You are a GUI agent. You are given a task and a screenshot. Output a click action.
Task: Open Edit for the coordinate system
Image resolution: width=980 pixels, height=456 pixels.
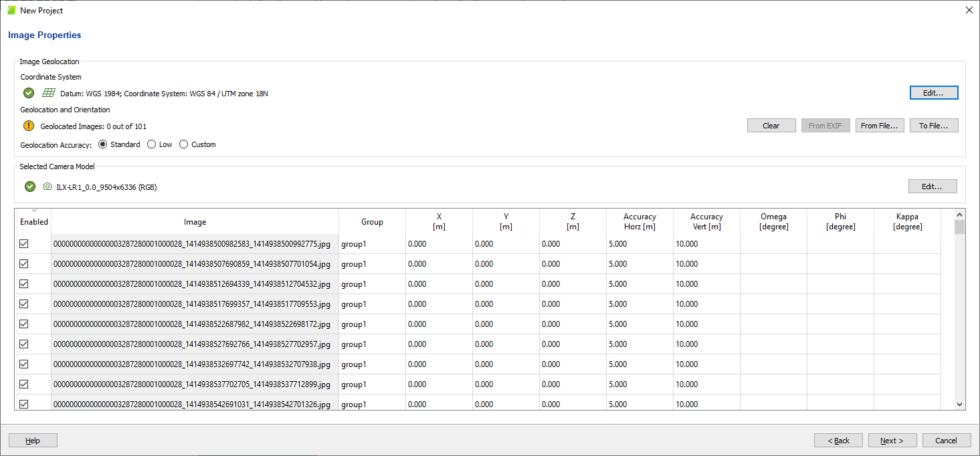coord(933,93)
